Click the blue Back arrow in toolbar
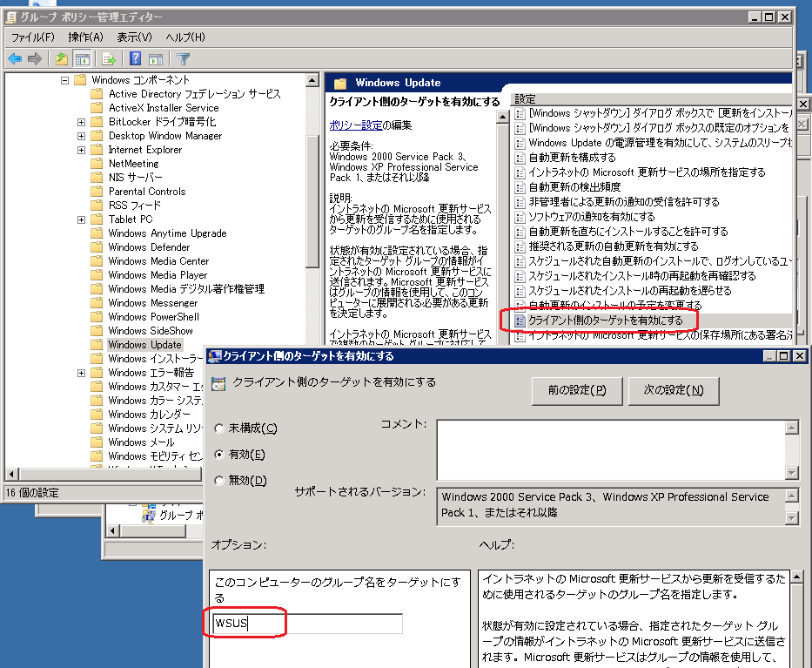 [x=15, y=59]
